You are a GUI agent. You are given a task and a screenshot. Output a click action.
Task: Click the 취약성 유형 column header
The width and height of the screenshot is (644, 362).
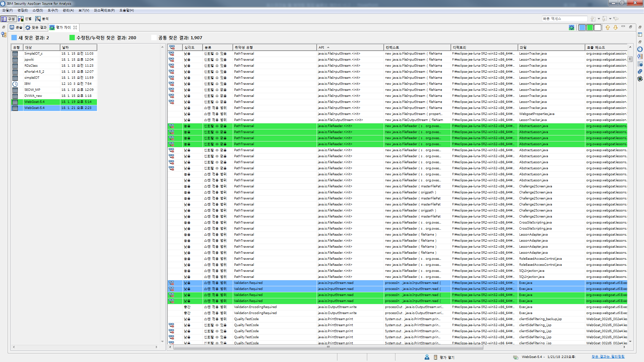[x=274, y=47]
